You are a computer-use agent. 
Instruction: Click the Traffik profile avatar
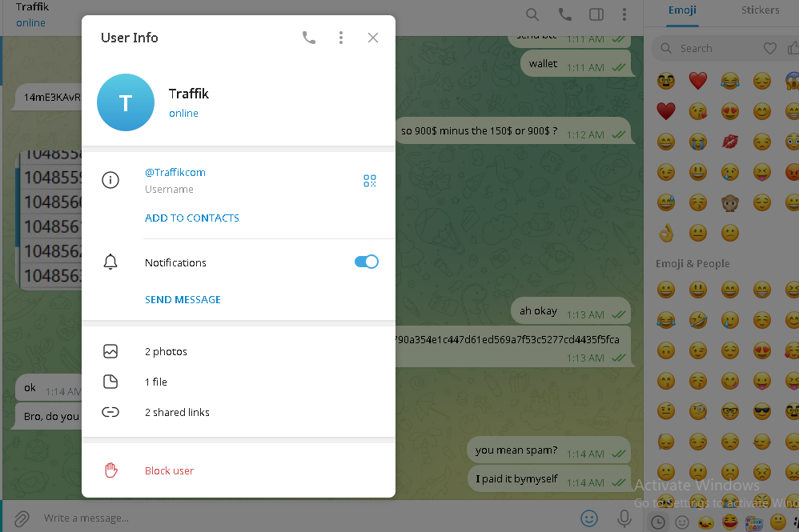pos(126,102)
